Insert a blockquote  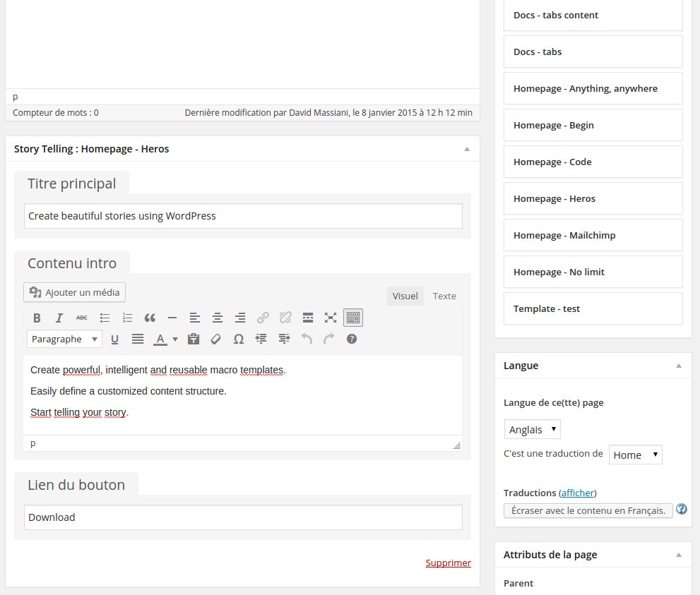click(150, 318)
